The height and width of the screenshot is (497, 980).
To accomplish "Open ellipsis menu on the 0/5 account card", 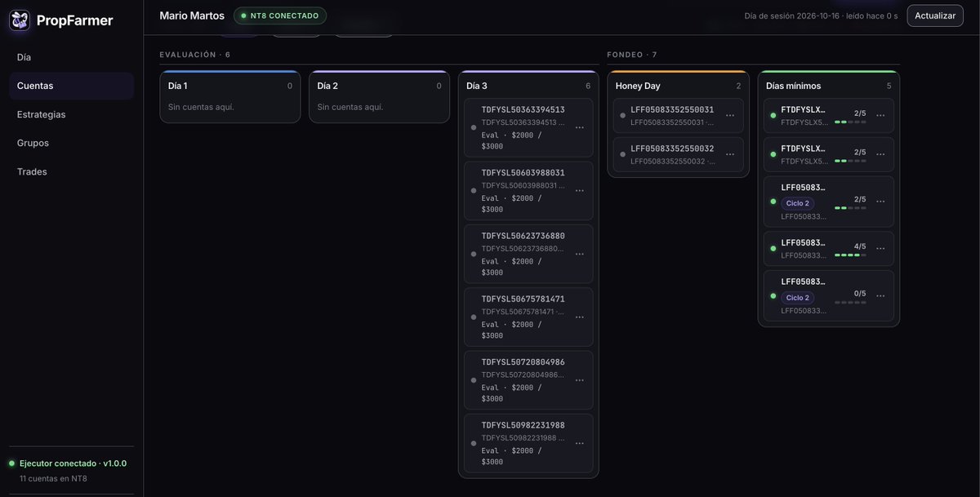I will coord(880,295).
